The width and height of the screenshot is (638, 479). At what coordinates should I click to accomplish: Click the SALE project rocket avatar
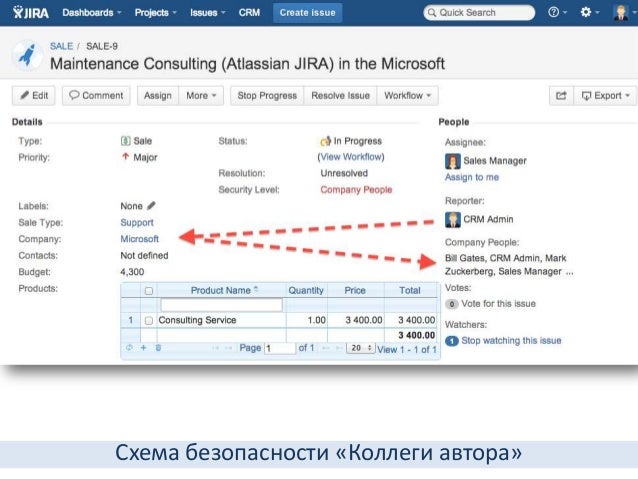[27, 55]
